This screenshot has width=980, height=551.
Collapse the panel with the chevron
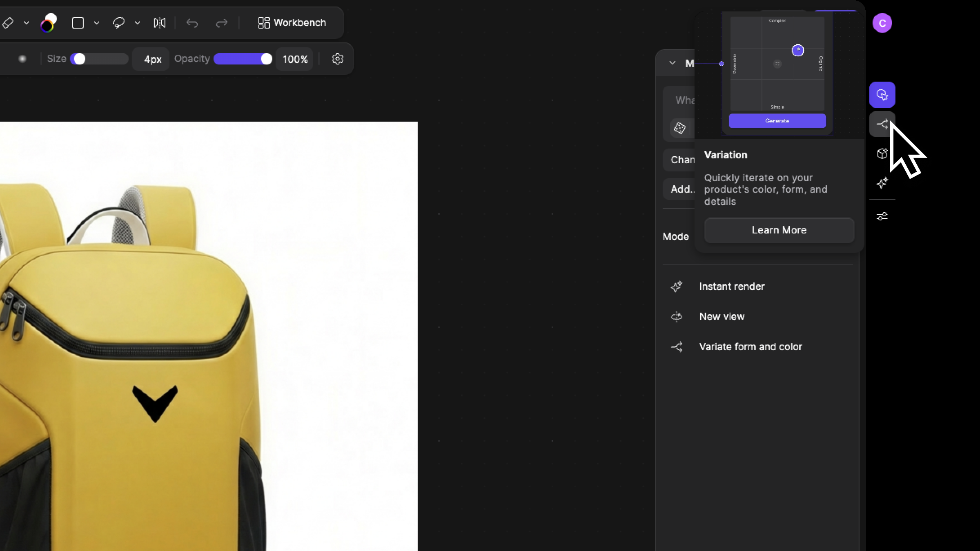click(x=673, y=63)
